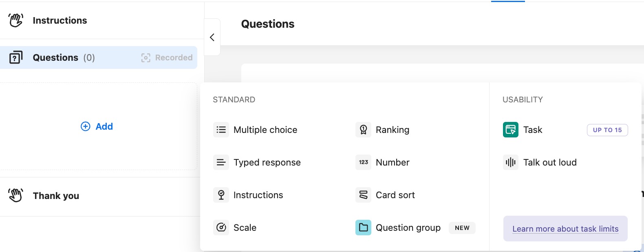Pick the Instructions pin icon in Standard

coord(221,195)
